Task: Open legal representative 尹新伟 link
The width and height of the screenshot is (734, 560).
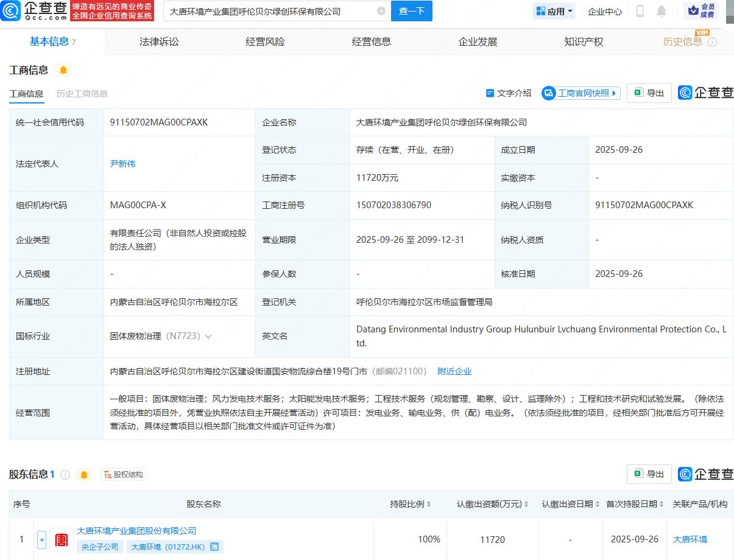Action: [x=122, y=164]
